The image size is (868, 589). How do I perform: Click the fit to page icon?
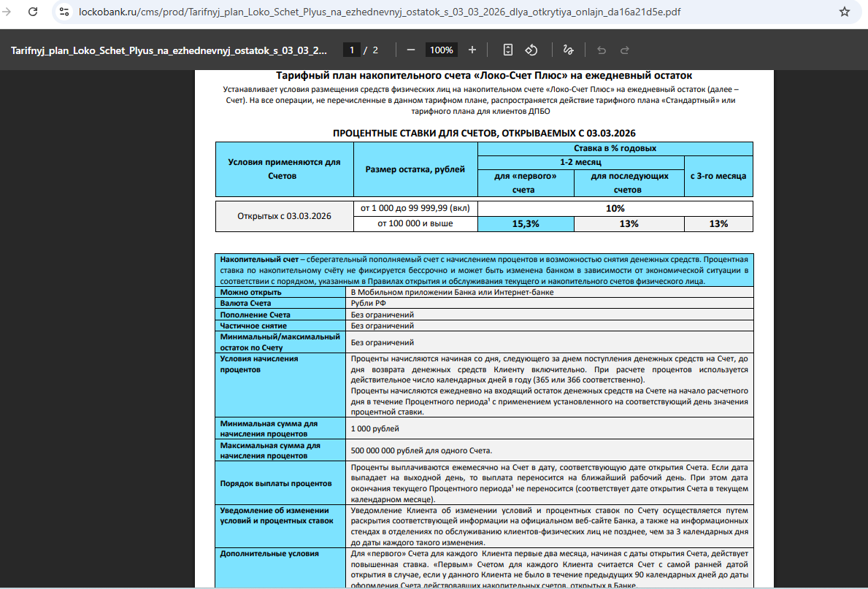(508, 50)
